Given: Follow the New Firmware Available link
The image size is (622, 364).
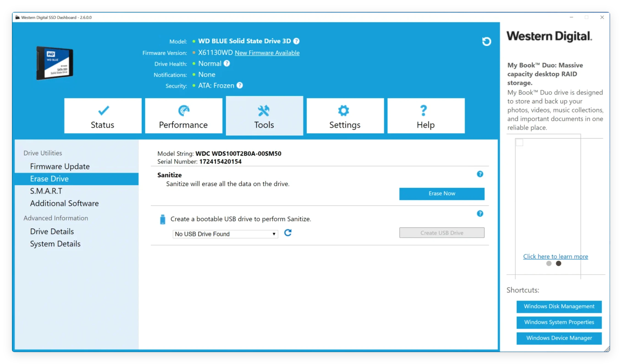Looking at the screenshot, I should pos(267,53).
